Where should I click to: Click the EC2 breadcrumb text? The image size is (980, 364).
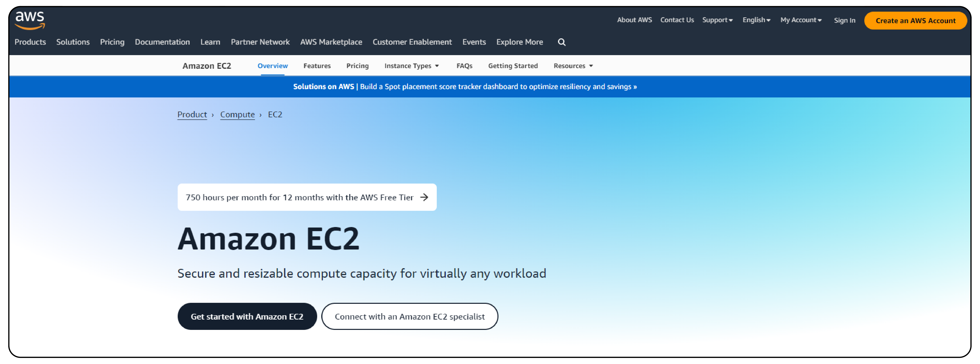click(275, 114)
